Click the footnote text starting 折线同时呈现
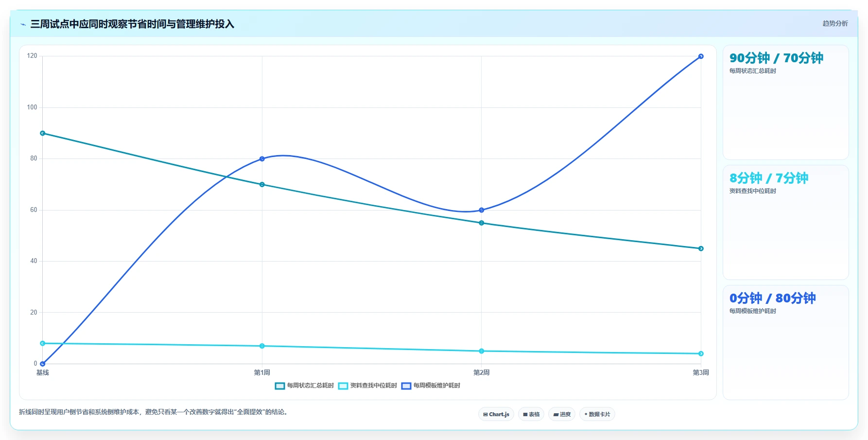Image resolution: width=868 pixels, height=440 pixels. [155, 412]
